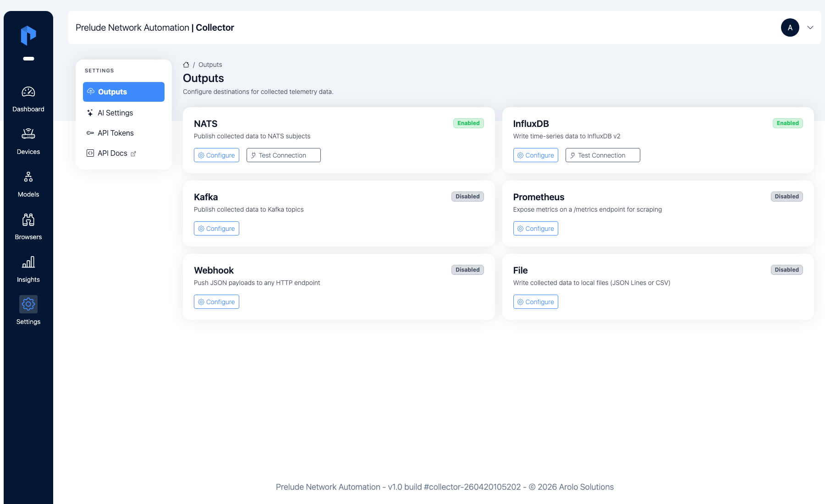Click the Outputs breadcrumb text
Screen dimensions: 825x504
[x=210, y=65]
